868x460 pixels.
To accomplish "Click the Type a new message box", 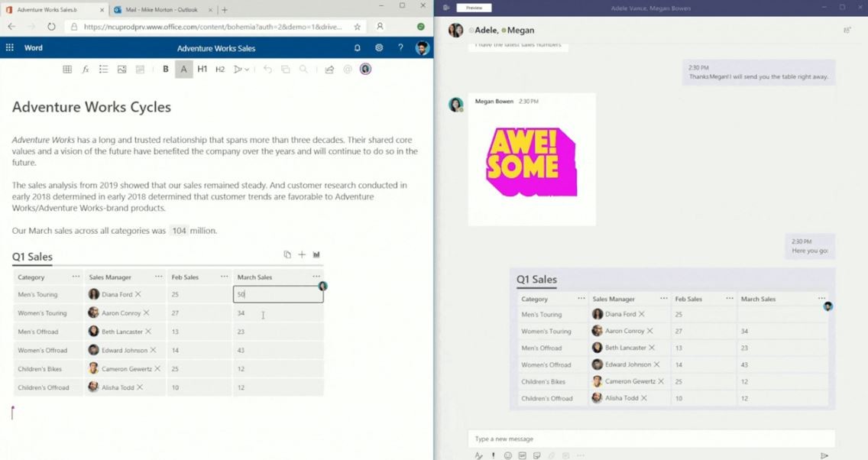I will tap(651, 439).
